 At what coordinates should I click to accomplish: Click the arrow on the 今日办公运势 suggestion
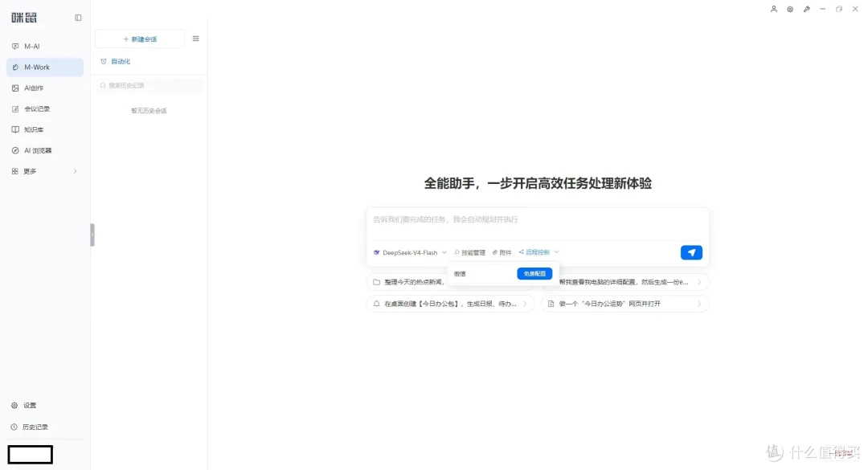coord(699,304)
